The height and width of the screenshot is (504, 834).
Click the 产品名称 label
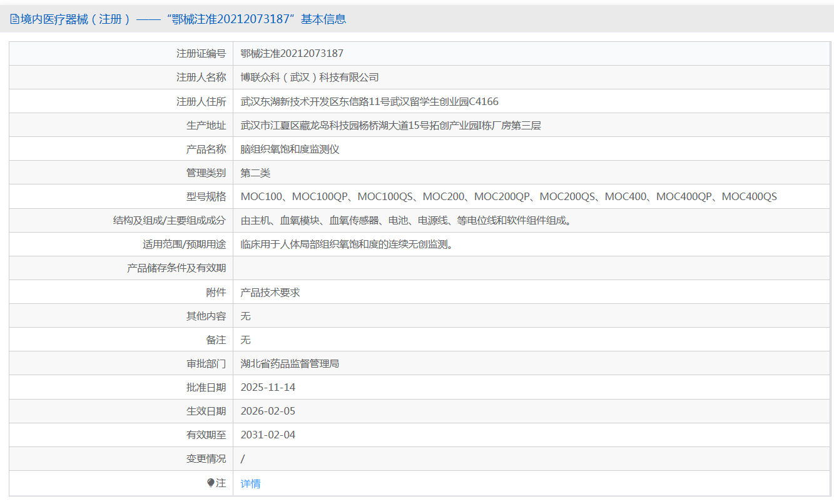coord(206,149)
